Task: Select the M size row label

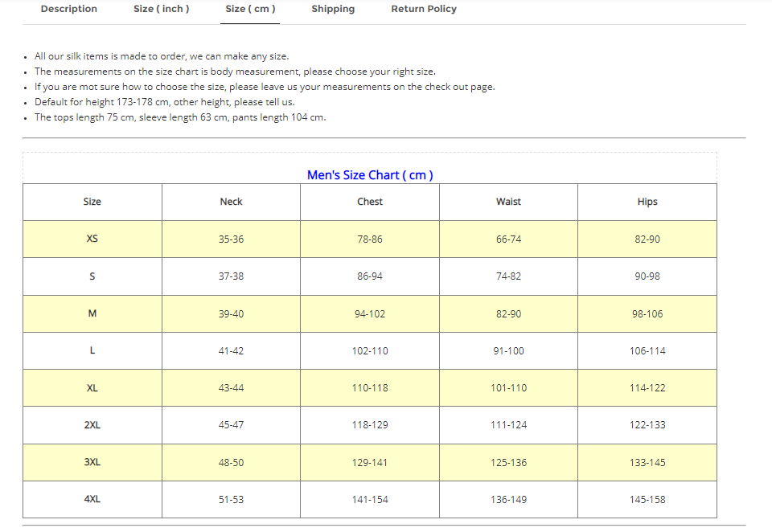Action: point(92,313)
